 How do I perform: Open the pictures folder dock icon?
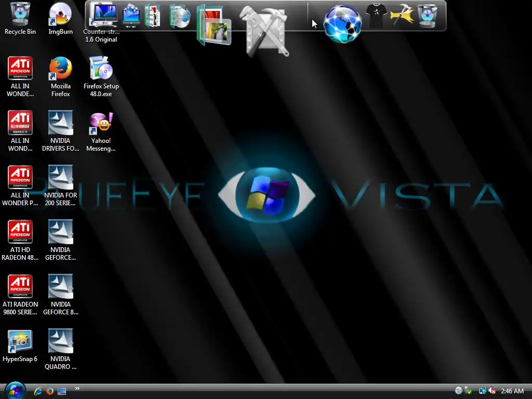[214, 25]
